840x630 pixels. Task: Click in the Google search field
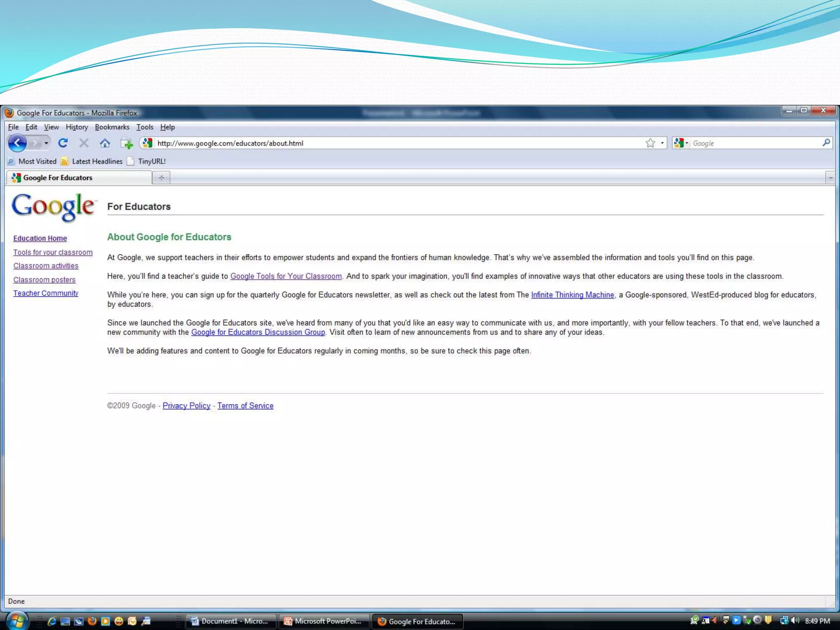755,143
